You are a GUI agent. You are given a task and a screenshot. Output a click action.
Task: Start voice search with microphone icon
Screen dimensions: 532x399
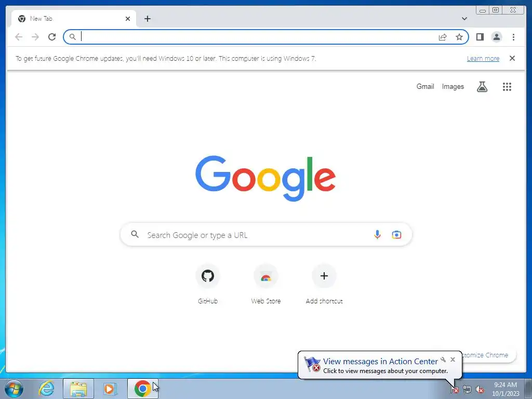(x=377, y=234)
